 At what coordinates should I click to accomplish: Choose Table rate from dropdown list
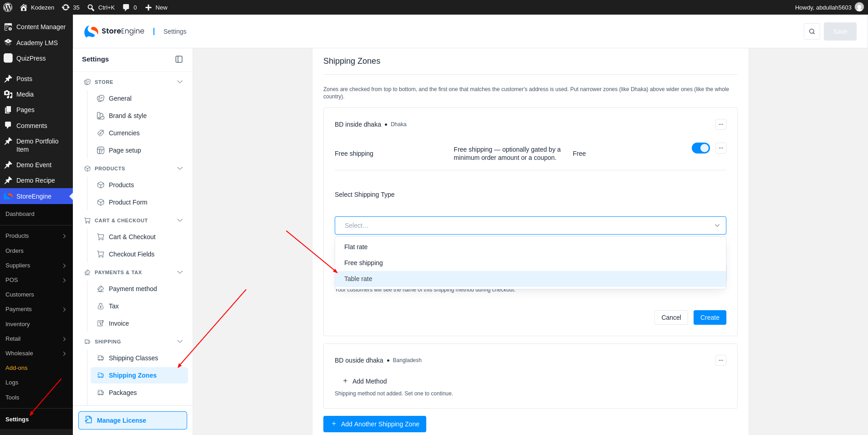click(x=530, y=279)
